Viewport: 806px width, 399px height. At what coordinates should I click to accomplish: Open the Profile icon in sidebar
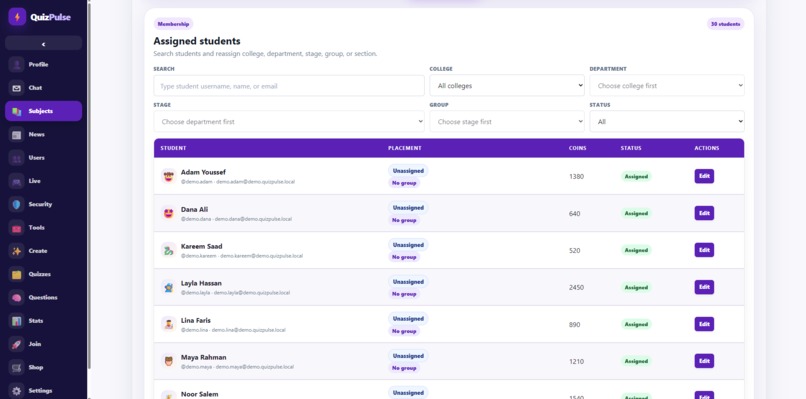[x=16, y=64]
